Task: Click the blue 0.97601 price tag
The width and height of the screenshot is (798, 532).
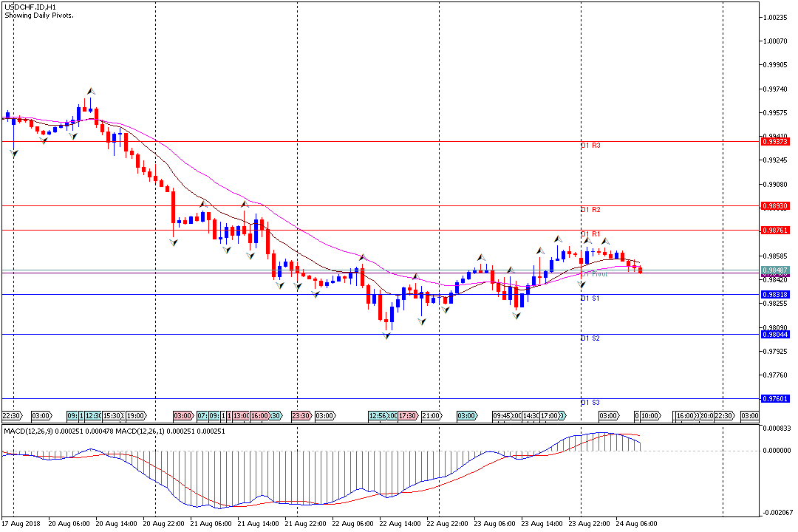Action: point(775,398)
